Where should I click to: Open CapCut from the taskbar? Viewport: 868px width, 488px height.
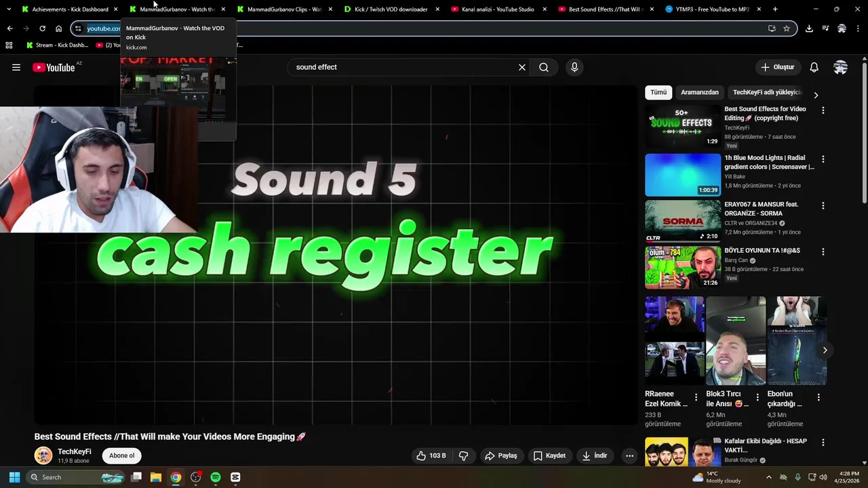point(235,477)
